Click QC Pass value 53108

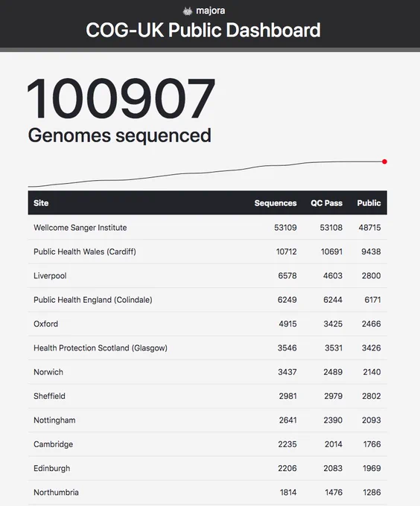click(x=331, y=228)
